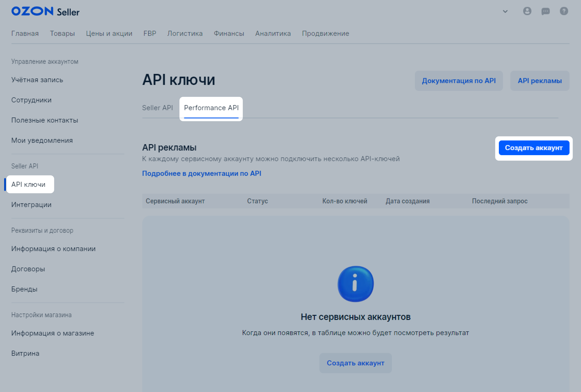Click the API рекламы button
The height and width of the screenshot is (392, 581).
coord(540,81)
